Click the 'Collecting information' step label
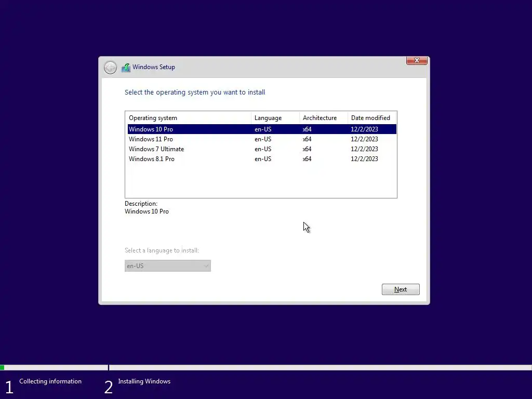This screenshot has width=532, height=399. point(50,381)
